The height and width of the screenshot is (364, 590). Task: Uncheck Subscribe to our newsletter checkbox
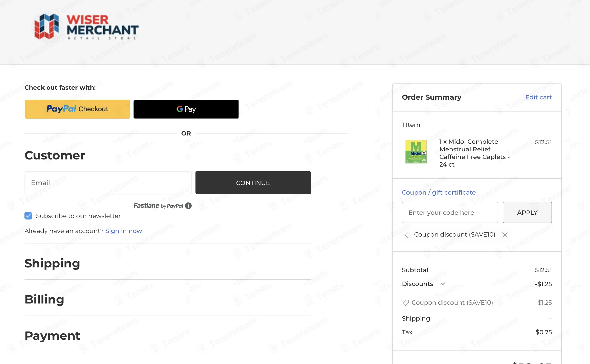[28, 216]
